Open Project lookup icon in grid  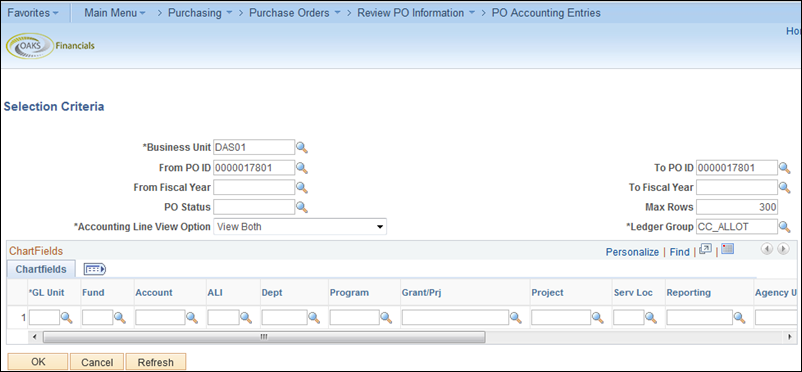[598, 318]
